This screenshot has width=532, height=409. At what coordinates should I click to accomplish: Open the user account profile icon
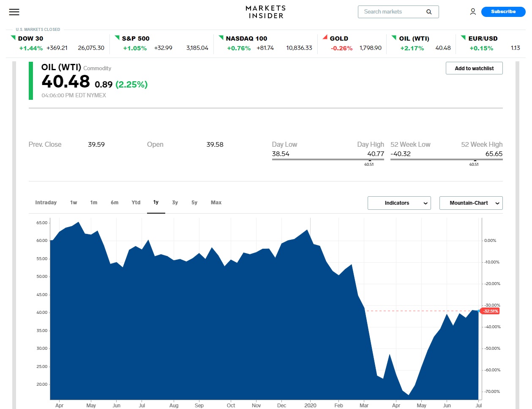coord(473,12)
